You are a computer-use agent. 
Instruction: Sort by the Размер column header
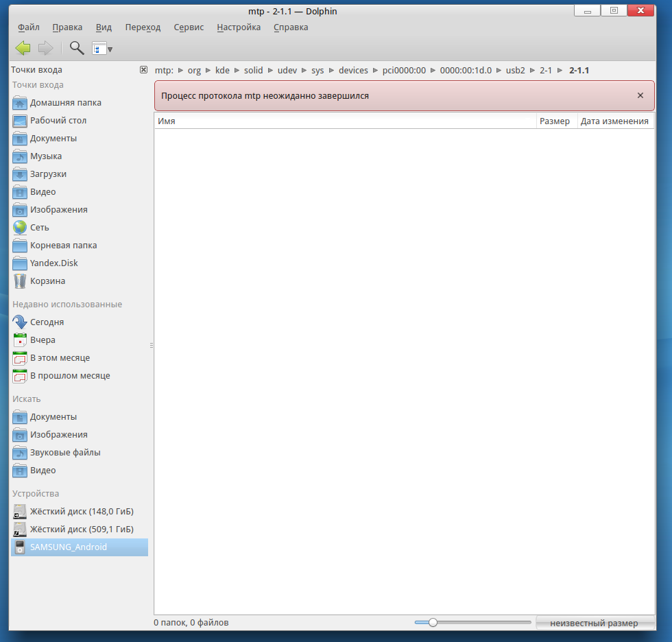tap(557, 121)
